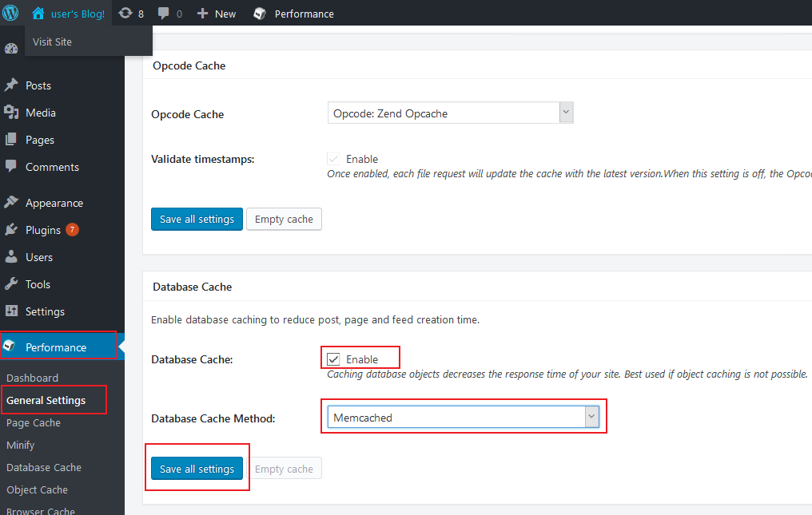Image resolution: width=812 pixels, height=515 pixels.
Task: Toggle the Validate timestamps Enable checkbox
Action: coord(333,159)
